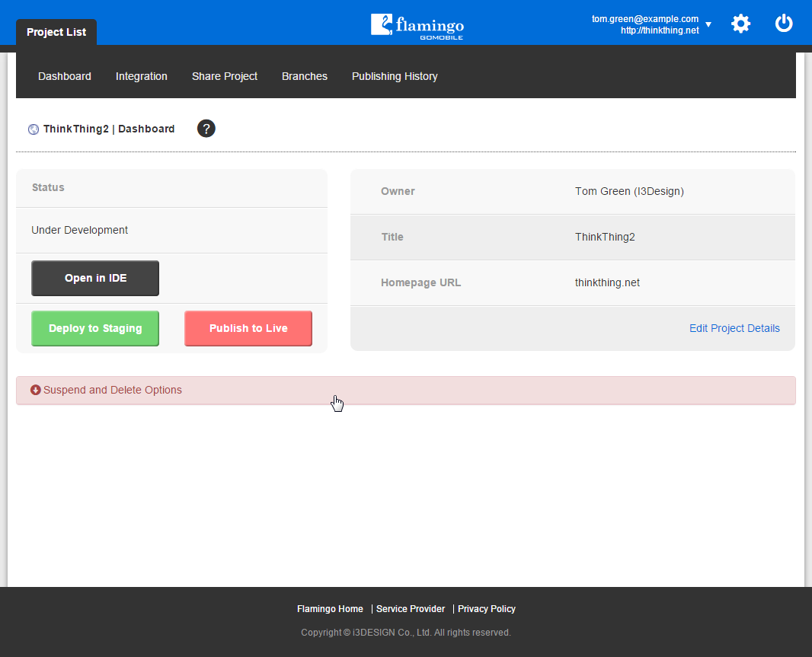This screenshot has width=812, height=657.
Task: Select the Branches menu item
Action: pyautogui.click(x=305, y=76)
